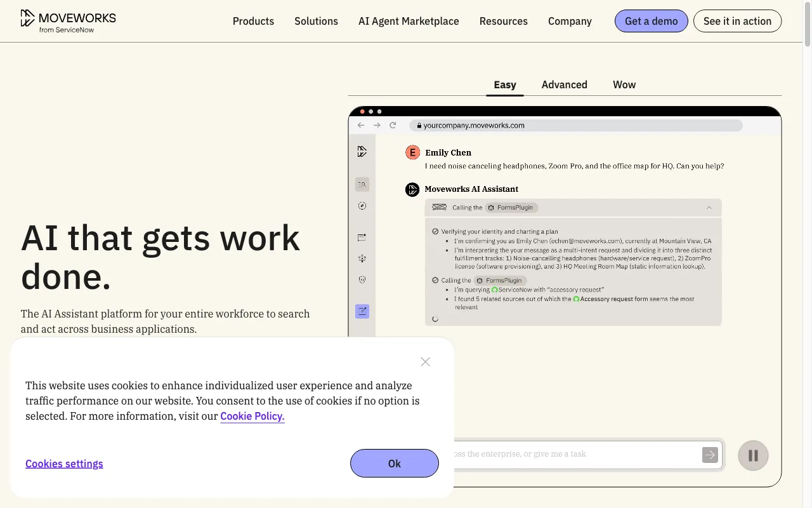Click the Accessory request form source
This screenshot has width=812, height=508.
coord(610,298)
